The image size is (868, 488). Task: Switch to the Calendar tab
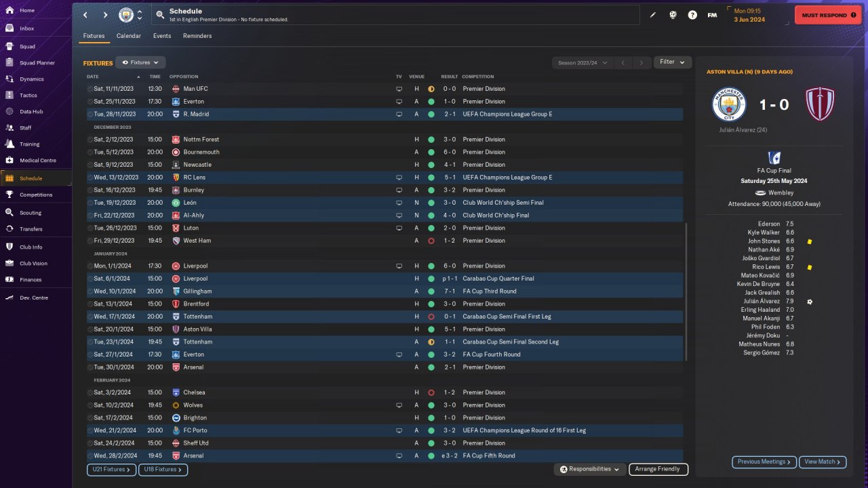[129, 36]
